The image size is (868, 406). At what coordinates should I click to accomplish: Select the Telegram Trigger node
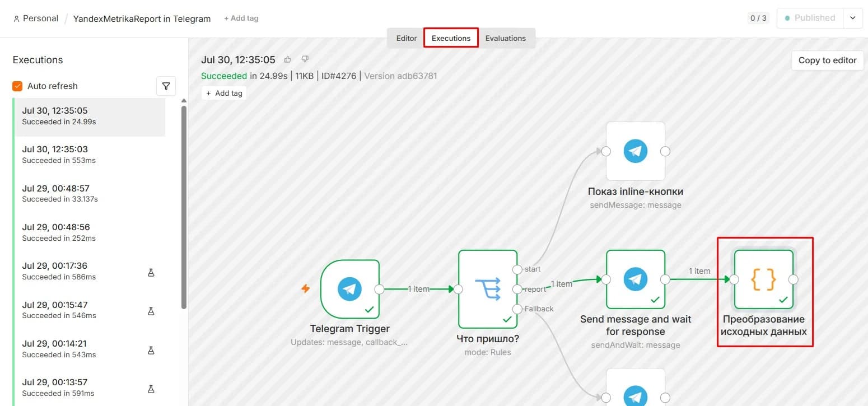pyautogui.click(x=350, y=289)
